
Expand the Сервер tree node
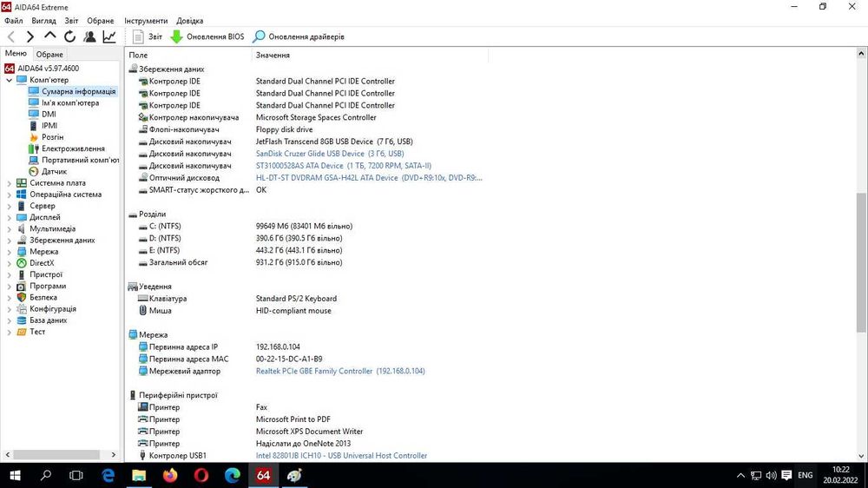(9, 206)
